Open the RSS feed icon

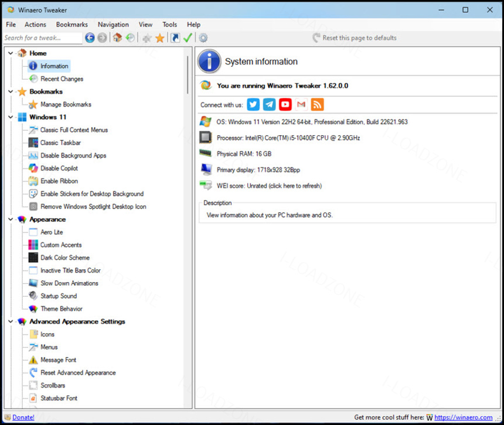[317, 105]
